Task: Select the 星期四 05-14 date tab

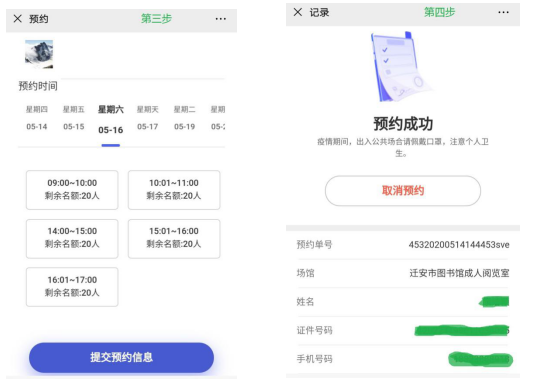Action: [x=37, y=118]
